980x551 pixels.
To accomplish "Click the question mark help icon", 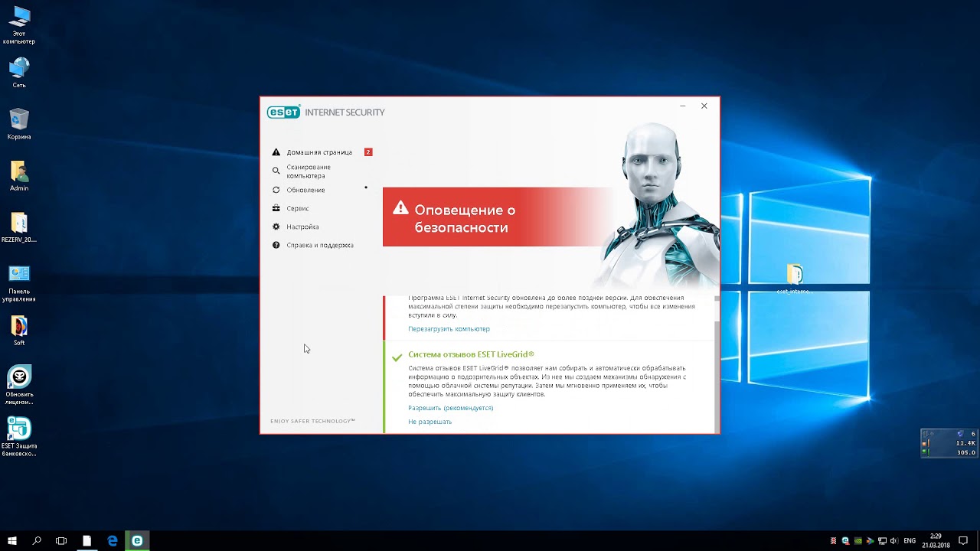I will tap(276, 245).
